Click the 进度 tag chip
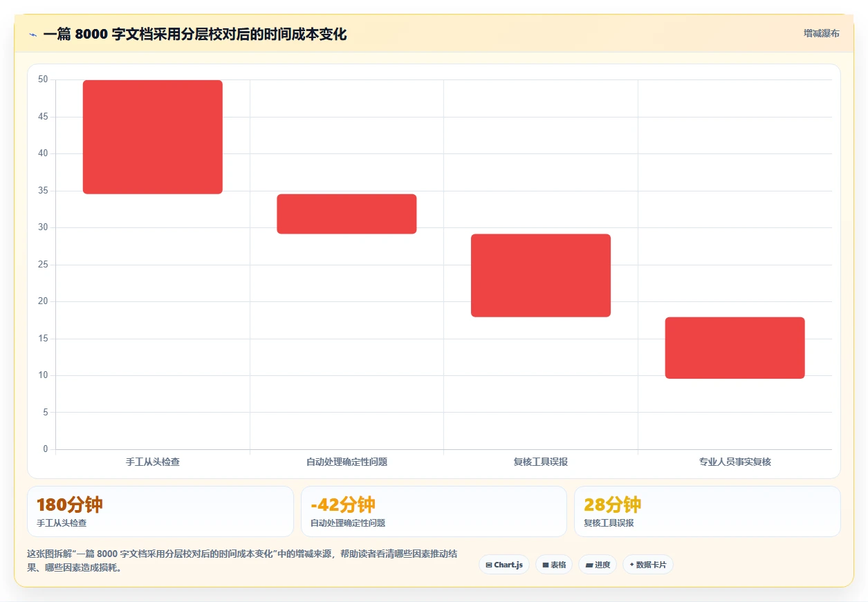This screenshot has height=602, width=868. click(x=598, y=565)
